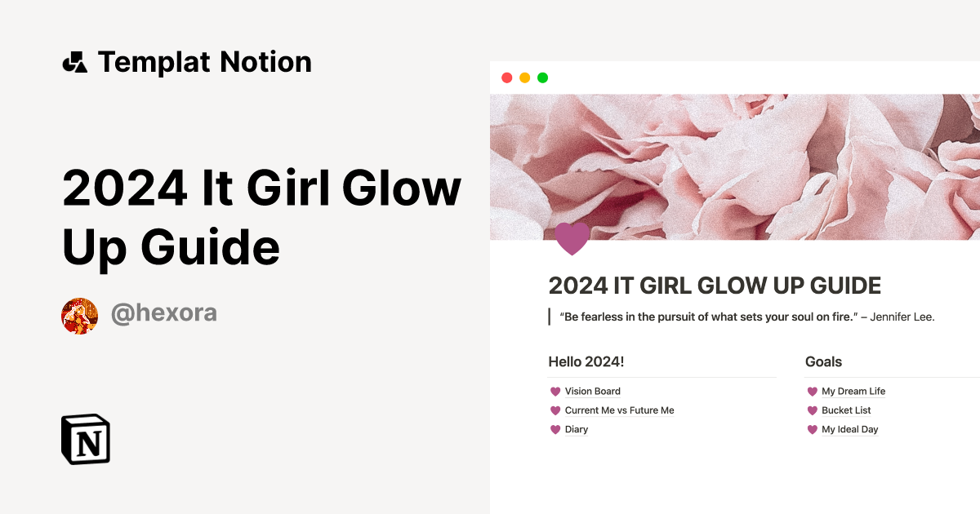Viewport: 980px width, 514px height.
Task: Click the heart icon beside Vision Board
Action: click(555, 391)
